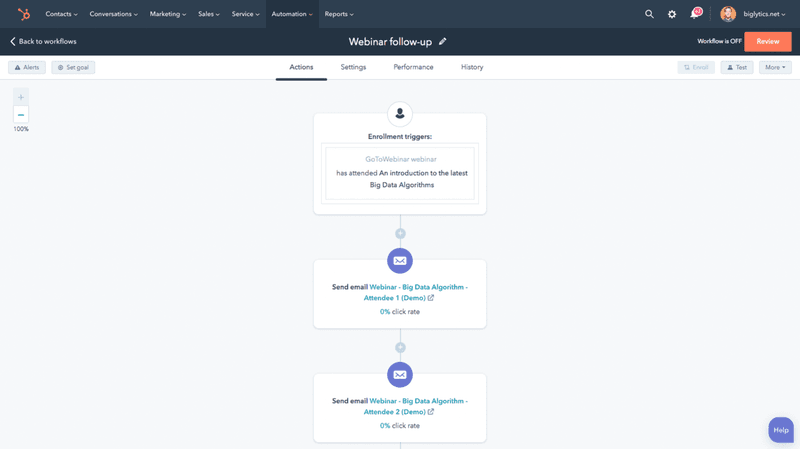Switch to the Settings tab
The width and height of the screenshot is (800, 449).
(353, 67)
